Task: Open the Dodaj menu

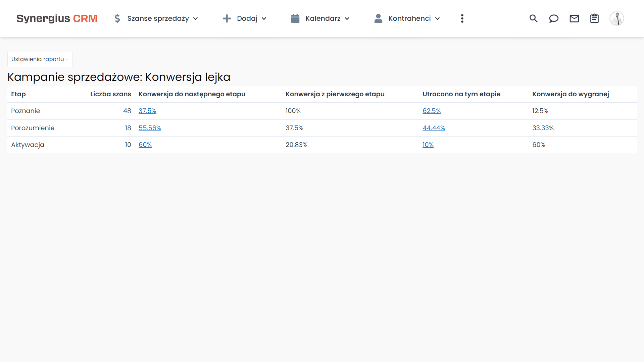Action: 247,18
